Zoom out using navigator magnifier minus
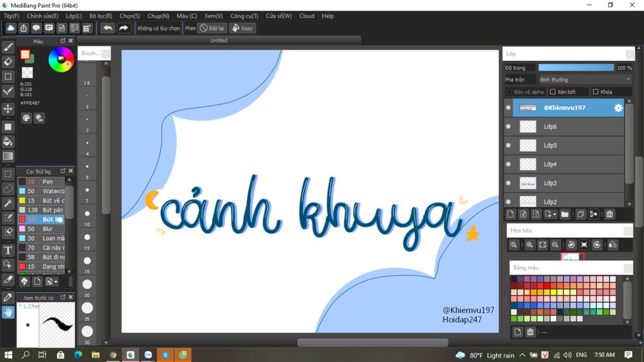The image size is (644, 362). [x=555, y=244]
